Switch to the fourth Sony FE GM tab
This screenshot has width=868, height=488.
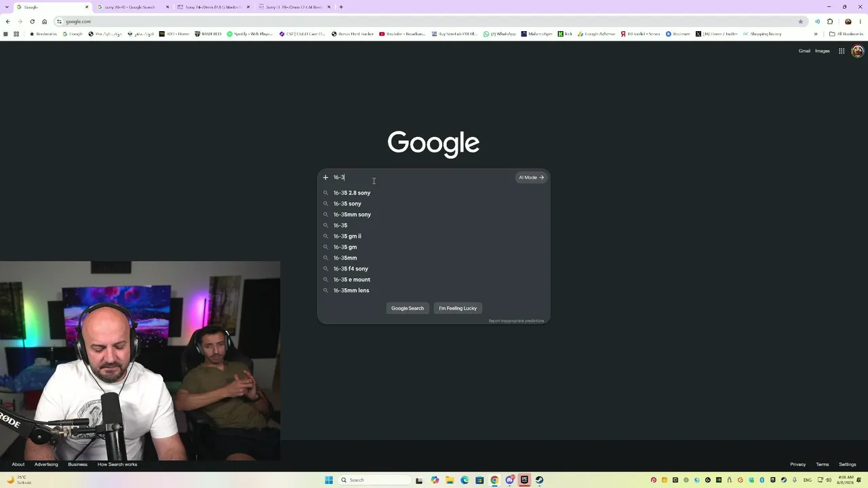pos(293,7)
